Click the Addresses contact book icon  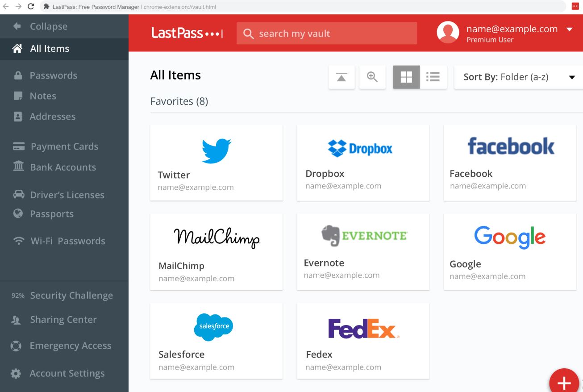18,117
